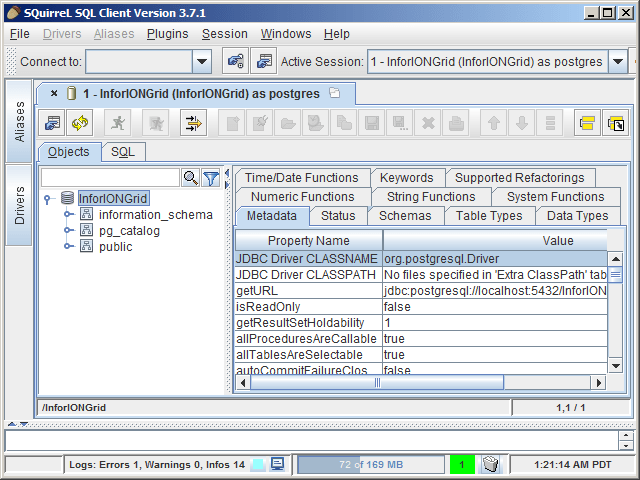Viewport: 640px width, 480px height.
Task: Open the Plugins menu
Action: pyautogui.click(x=167, y=34)
